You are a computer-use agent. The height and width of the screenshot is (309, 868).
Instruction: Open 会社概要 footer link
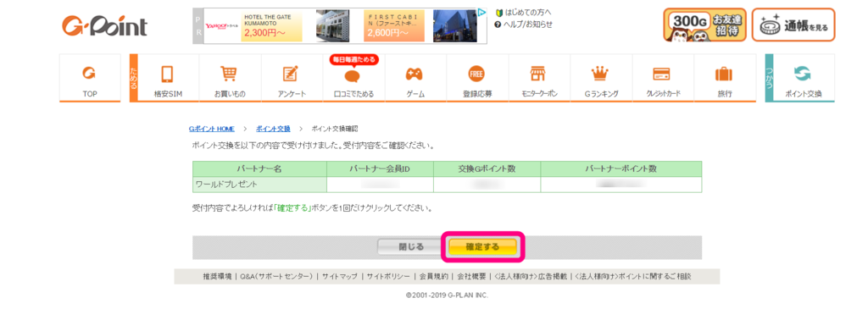coord(471,276)
